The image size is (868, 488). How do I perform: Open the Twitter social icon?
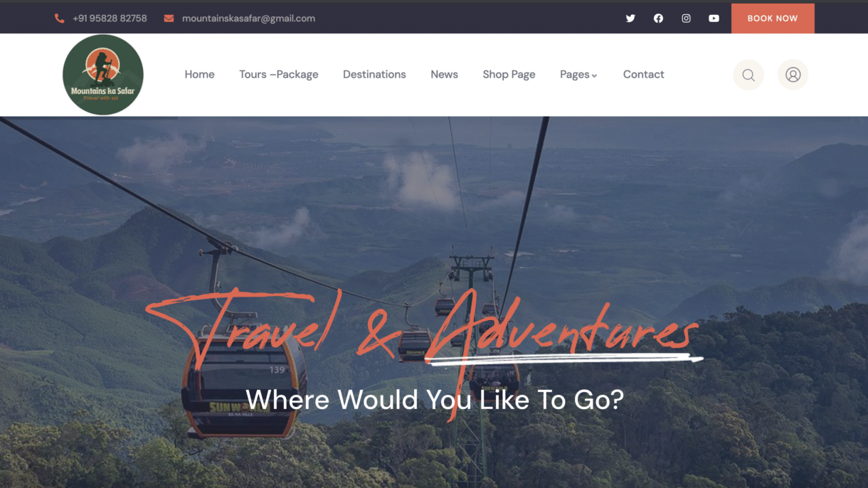point(630,18)
